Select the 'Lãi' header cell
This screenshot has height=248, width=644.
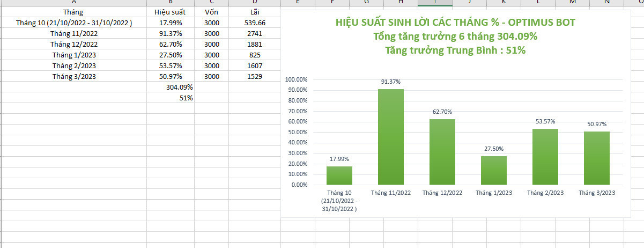click(254, 12)
